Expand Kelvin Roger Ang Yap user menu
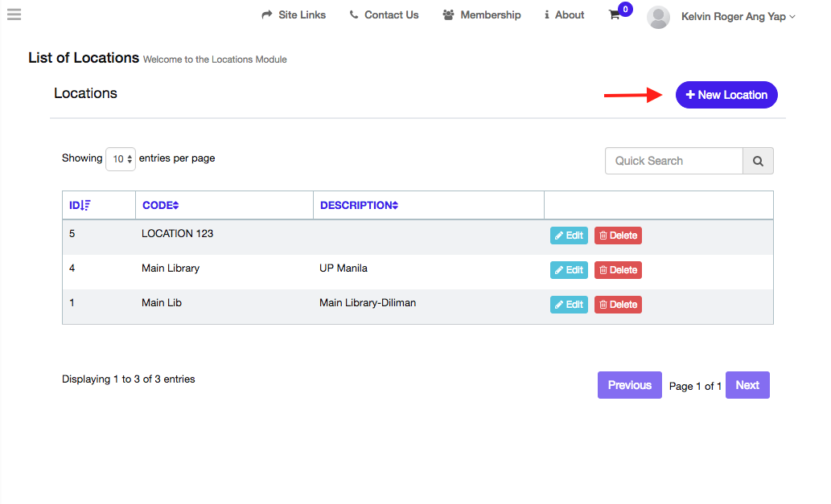831x504 pixels. pyautogui.click(x=738, y=16)
